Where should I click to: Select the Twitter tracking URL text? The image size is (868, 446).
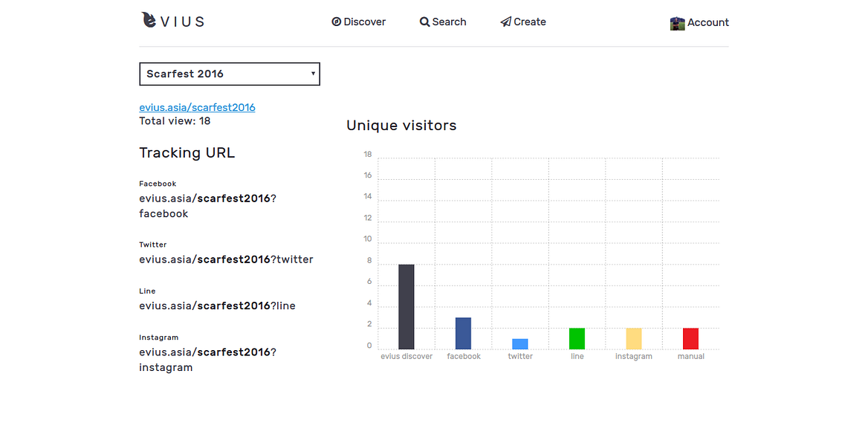(x=226, y=259)
